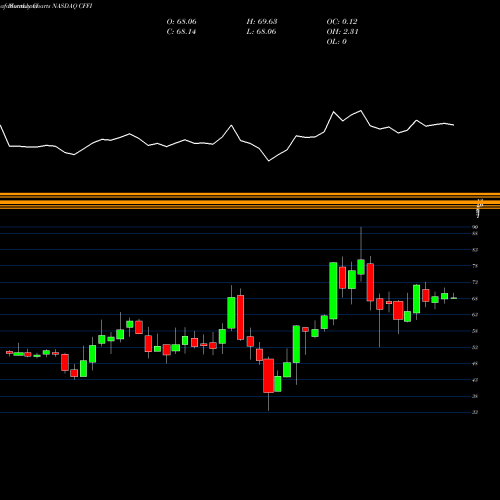
Task: Click the tall red candle at chart low
Action: (x=268, y=376)
